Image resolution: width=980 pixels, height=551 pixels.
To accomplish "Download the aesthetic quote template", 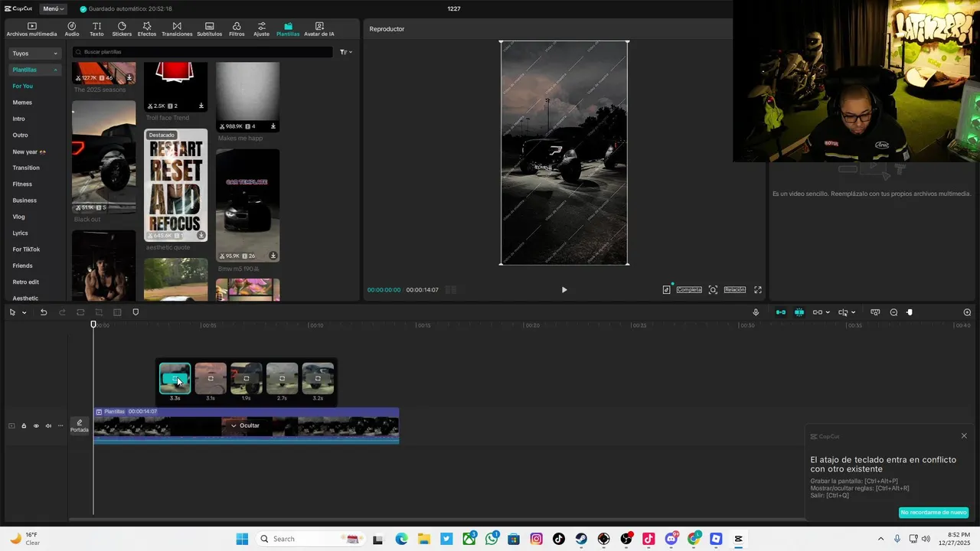I will pos(201,235).
